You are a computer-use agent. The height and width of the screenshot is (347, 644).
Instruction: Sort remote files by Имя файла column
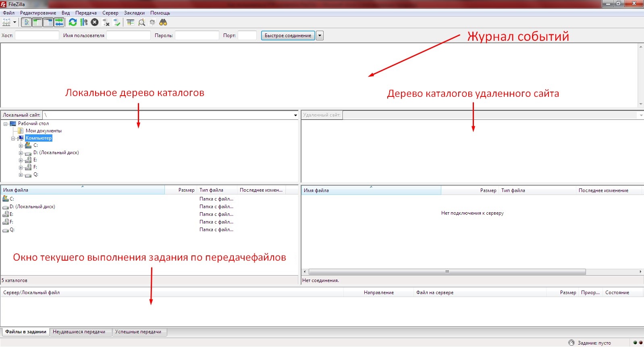[371, 190]
